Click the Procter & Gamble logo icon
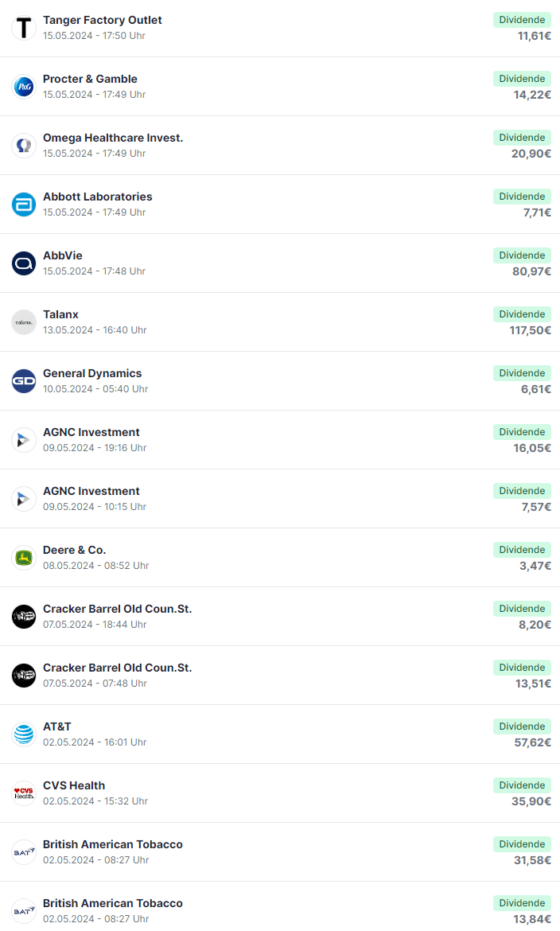This screenshot has height=931, width=560. pos(24,87)
